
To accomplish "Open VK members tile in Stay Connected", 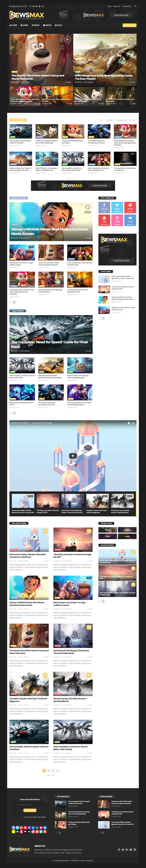I will point(130,220).
